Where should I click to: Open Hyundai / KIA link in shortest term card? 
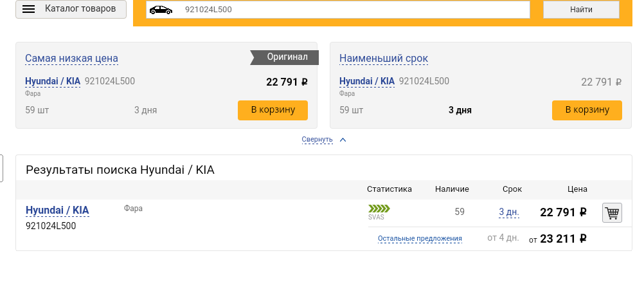(x=367, y=81)
